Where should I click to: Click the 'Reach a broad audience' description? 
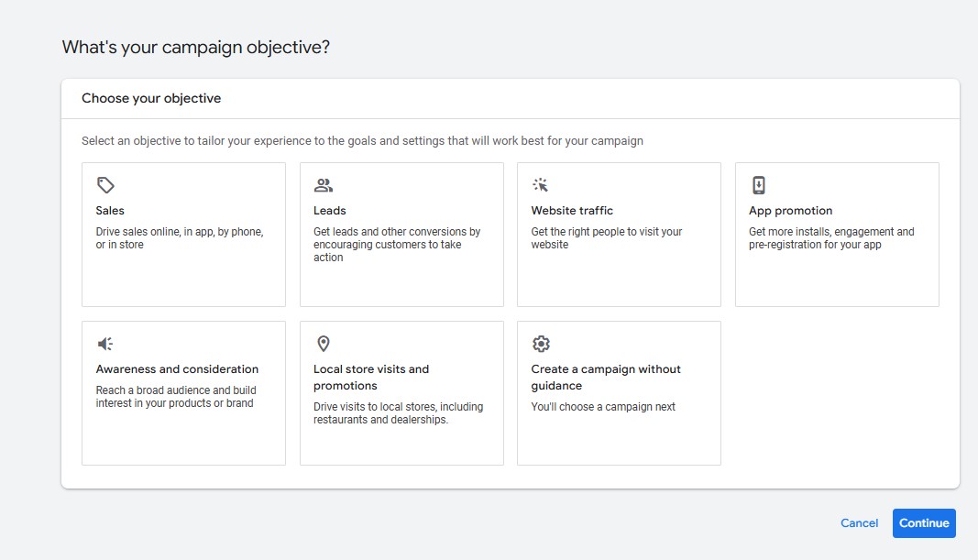(174, 397)
